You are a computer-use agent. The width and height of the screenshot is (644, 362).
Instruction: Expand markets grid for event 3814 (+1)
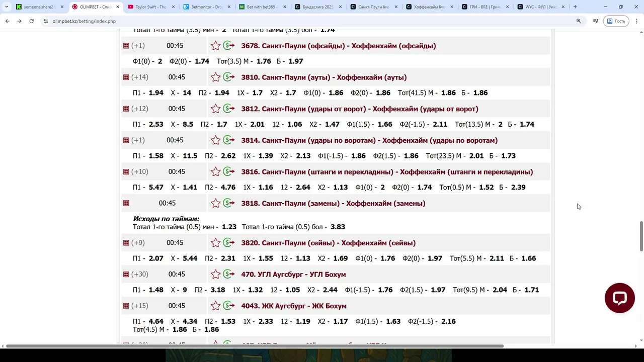point(126,140)
